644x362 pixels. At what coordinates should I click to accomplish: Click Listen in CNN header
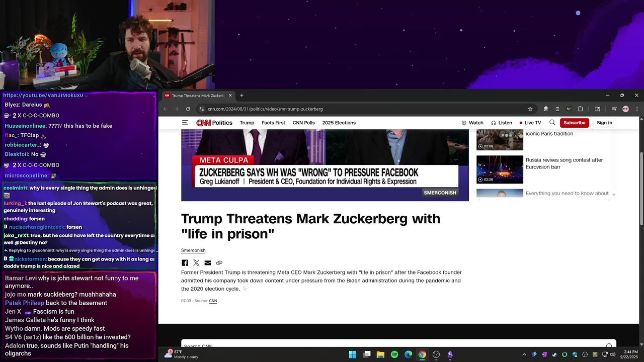point(502,123)
